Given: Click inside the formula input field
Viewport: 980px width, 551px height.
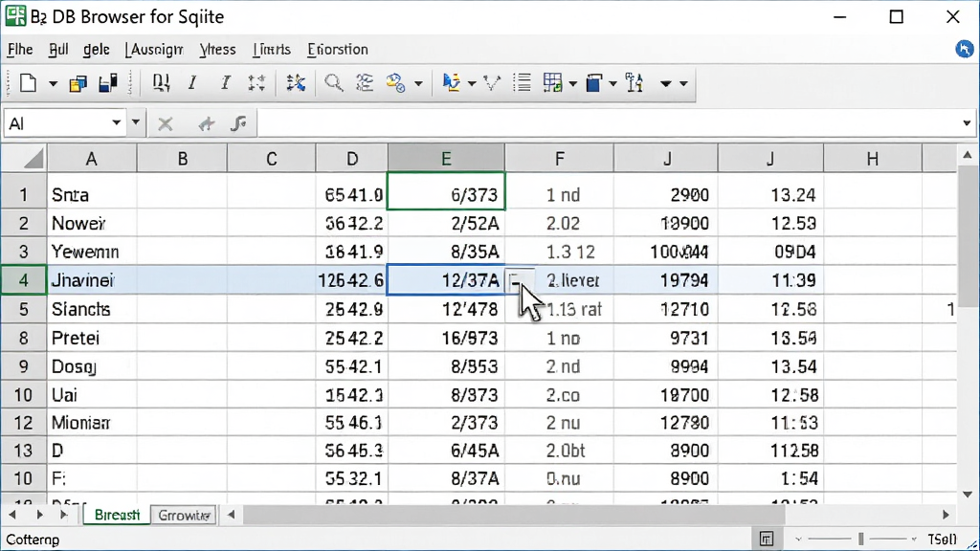Looking at the screenshot, I should pyautogui.click(x=609, y=123).
